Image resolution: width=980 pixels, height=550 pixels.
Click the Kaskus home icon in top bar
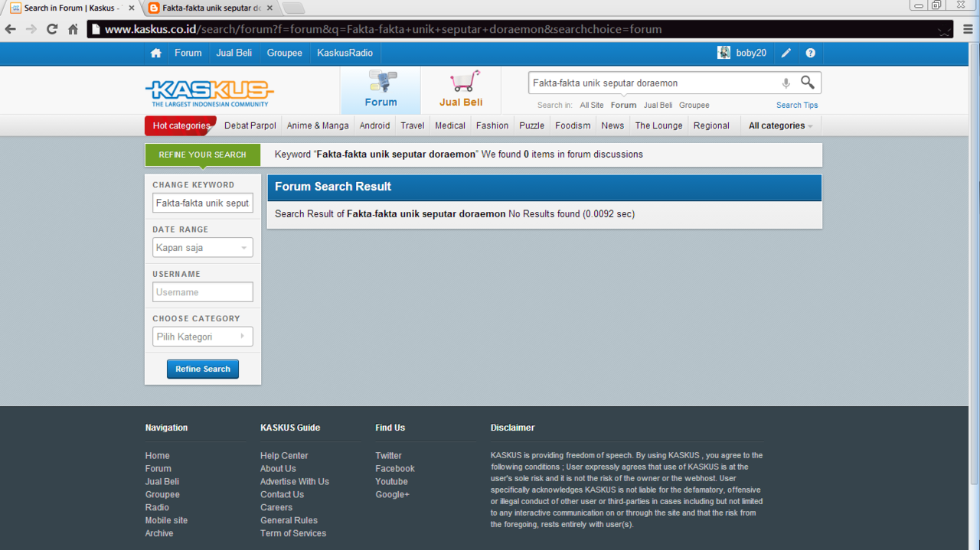(156, 53)
